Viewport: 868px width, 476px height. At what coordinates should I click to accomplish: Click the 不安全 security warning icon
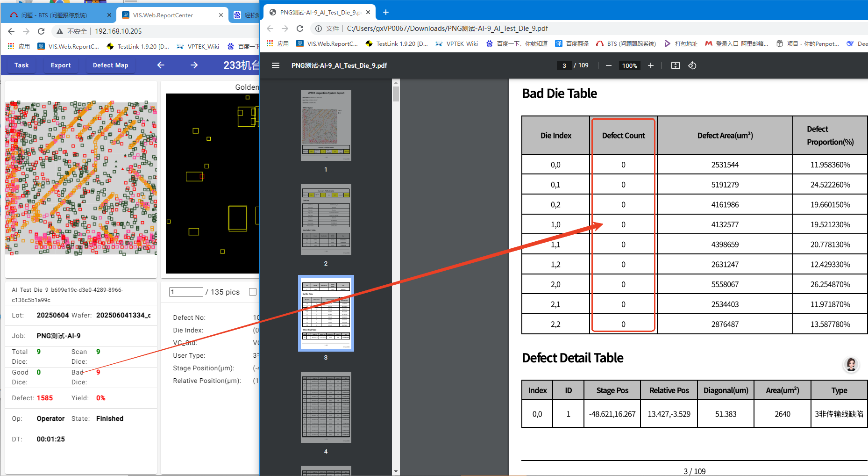(x=60, y=31)
